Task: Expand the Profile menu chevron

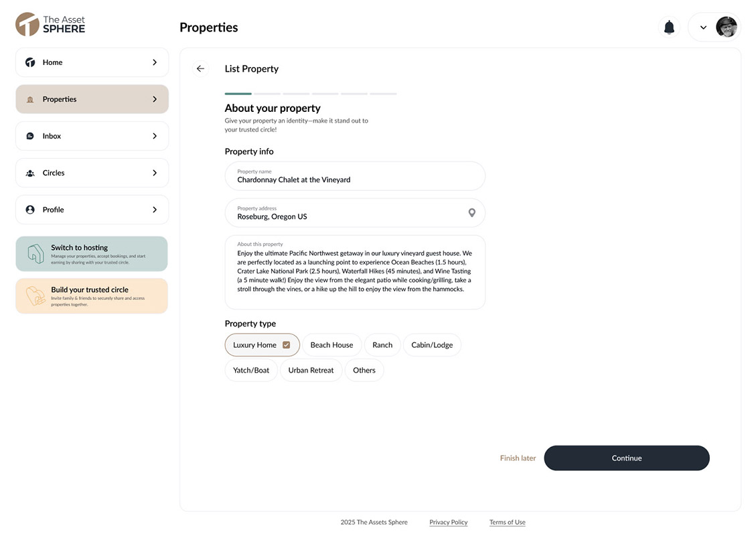Action: coord(154,210)
